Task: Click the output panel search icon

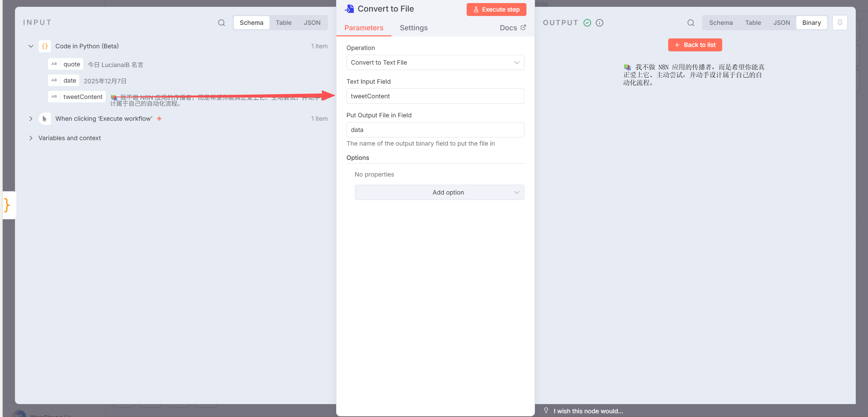Action: 691,23
